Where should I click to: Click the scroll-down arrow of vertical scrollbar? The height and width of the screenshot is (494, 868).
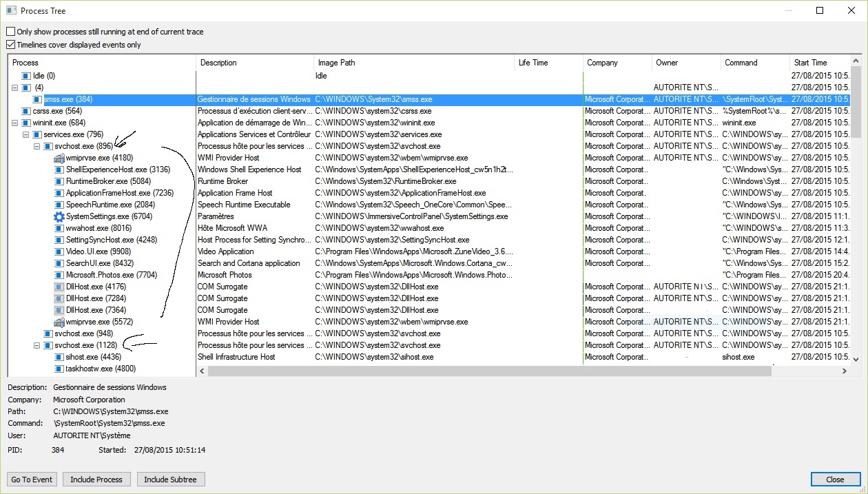pos(856,359)
